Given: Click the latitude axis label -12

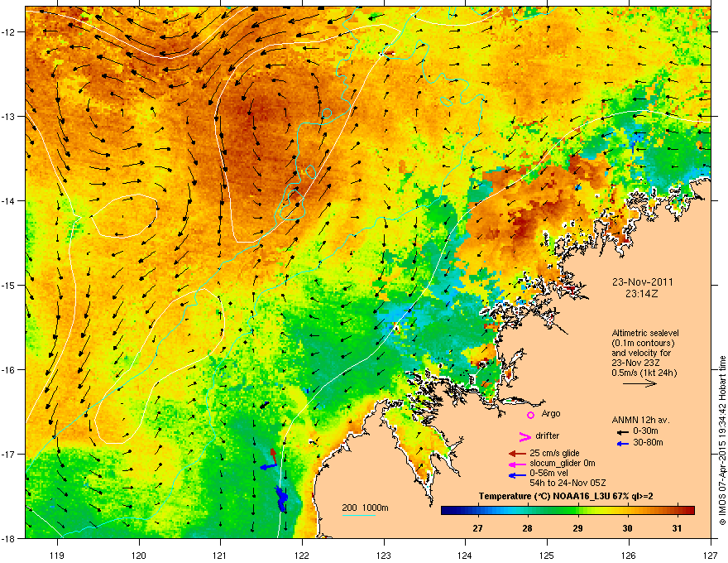Looking at the screenshot, I should (x=8, y=32).
